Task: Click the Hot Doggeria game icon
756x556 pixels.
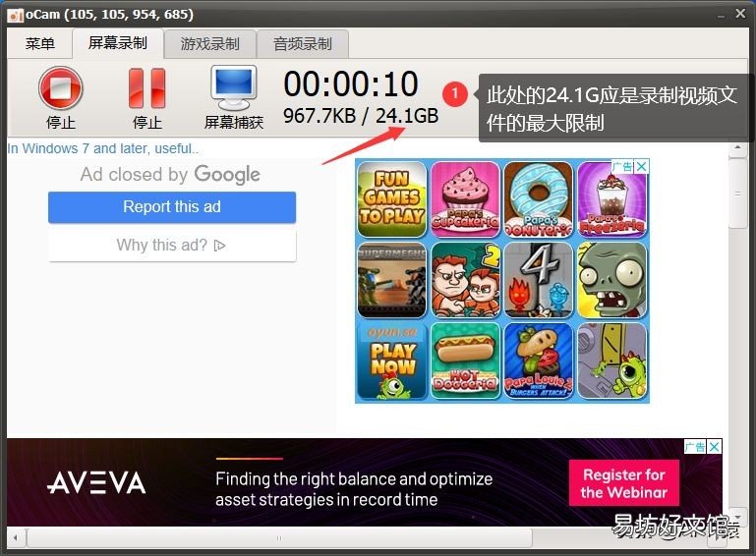Action: [465, 361]
